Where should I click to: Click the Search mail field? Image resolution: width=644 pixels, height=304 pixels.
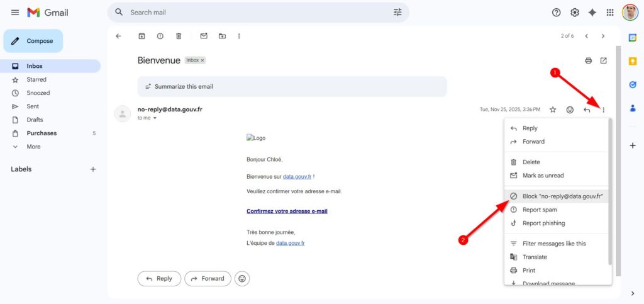coord(252,13)
